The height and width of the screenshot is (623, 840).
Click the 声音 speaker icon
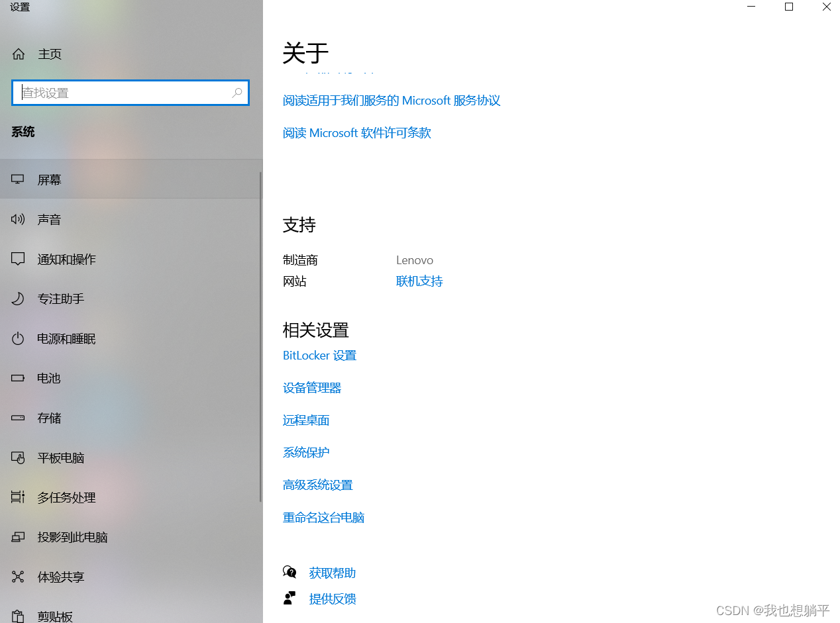(x=18, y=219)
